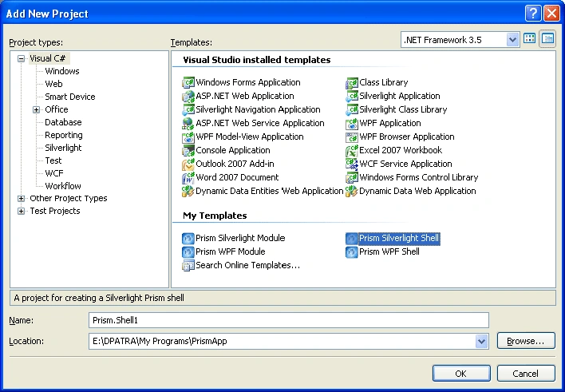The height and width of the screenshot is (392, 565).
Task: Expand the Office project type node
Action: pyautogui.click(x=36, y=109)
